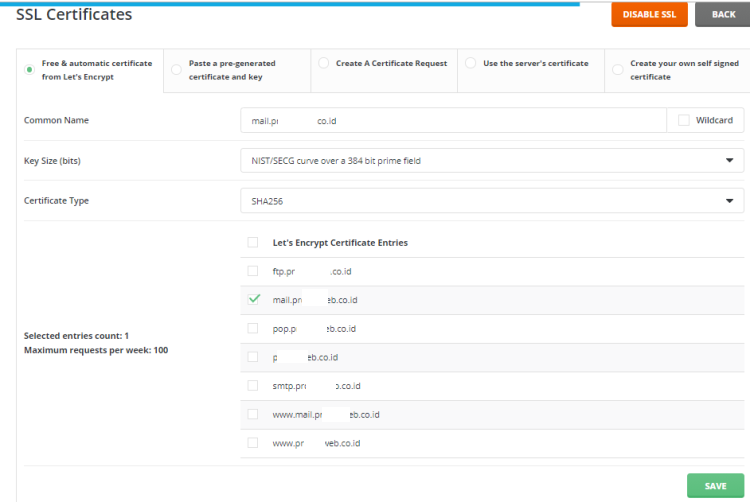The image size is (750, 502).
Task: Uncheck the mail subdomain entry
Action: tap(254, 299)
